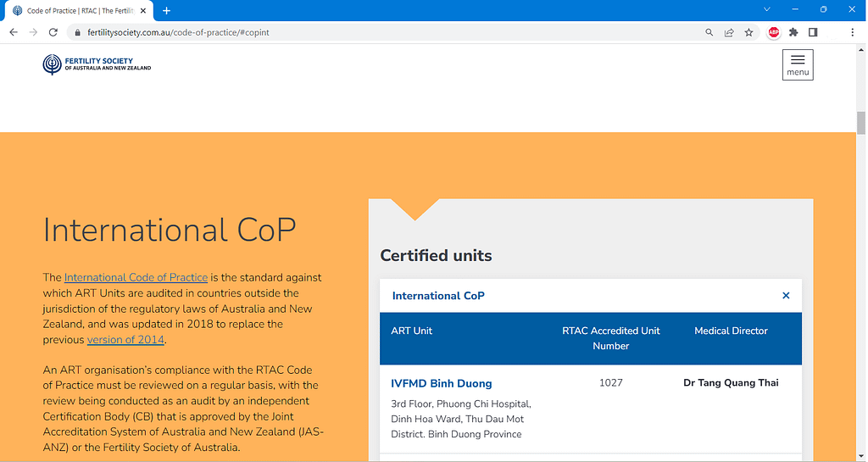Open the IVFMD Binh Duong unit link
This screenshot has height=462, width=868.
441,383
